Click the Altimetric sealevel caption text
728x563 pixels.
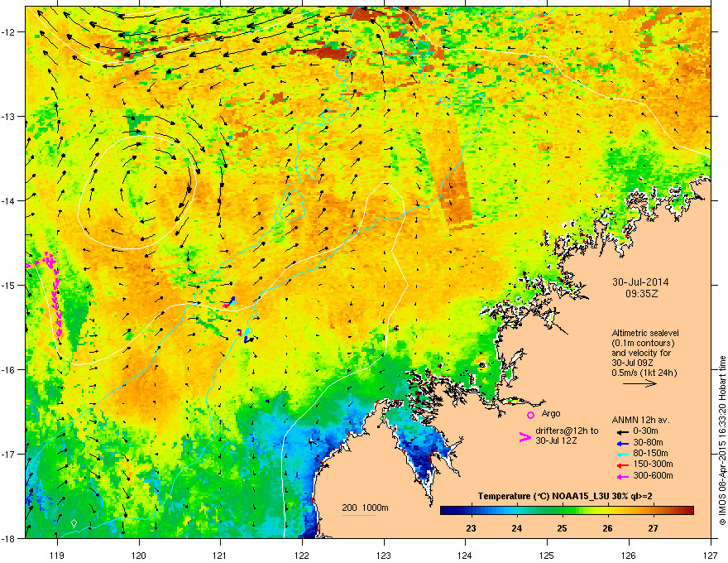click(x=645, y=353)
